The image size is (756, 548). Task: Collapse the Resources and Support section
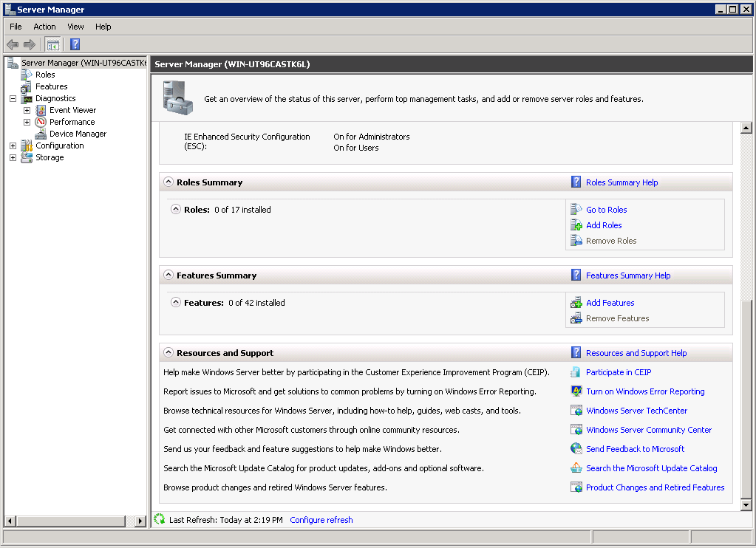point(168,353)
